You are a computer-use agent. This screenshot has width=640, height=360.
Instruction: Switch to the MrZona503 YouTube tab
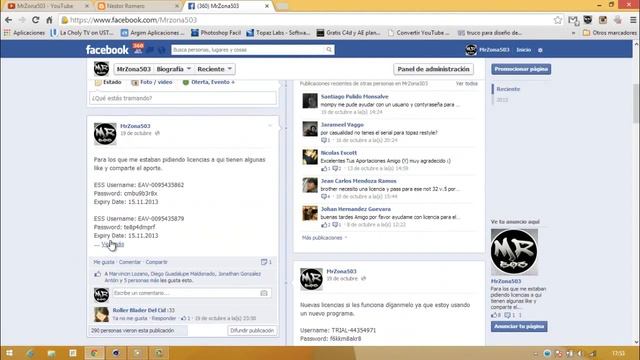[x=46, y=6]
